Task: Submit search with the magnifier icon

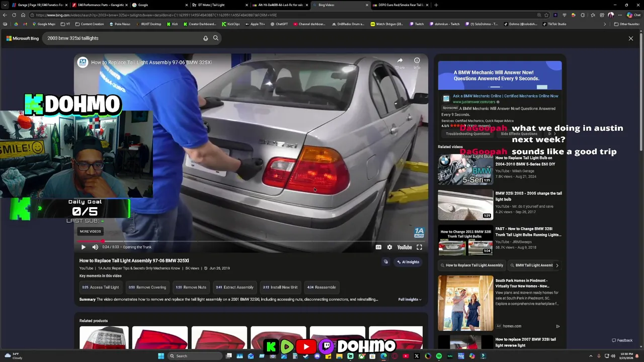Action: coord(215,38)
